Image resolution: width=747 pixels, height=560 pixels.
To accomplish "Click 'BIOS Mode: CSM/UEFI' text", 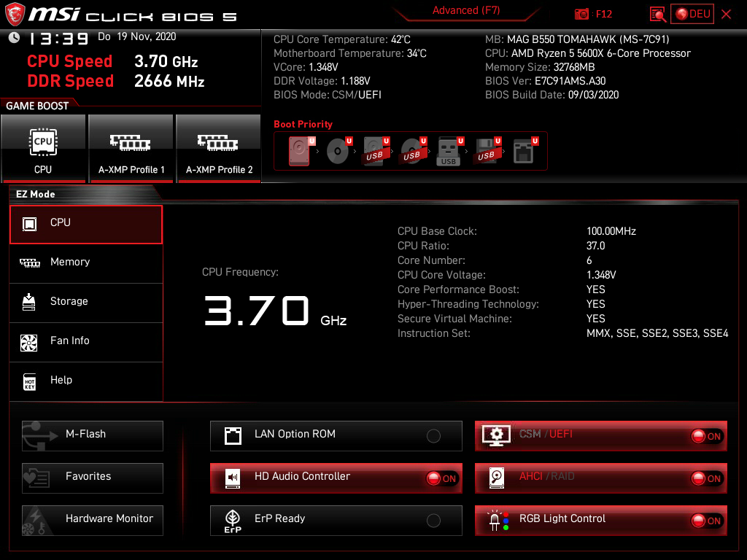I will coord(328,95).
